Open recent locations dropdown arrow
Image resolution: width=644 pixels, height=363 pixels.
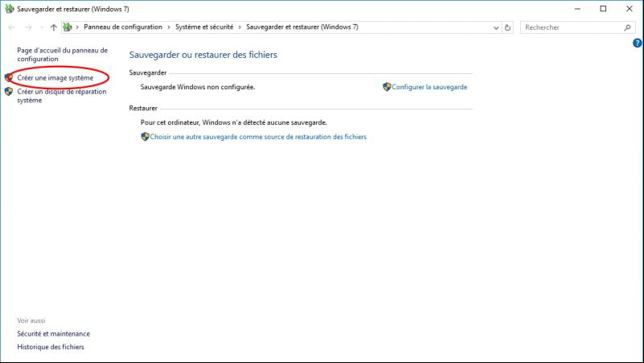click(x=42, y=27)
